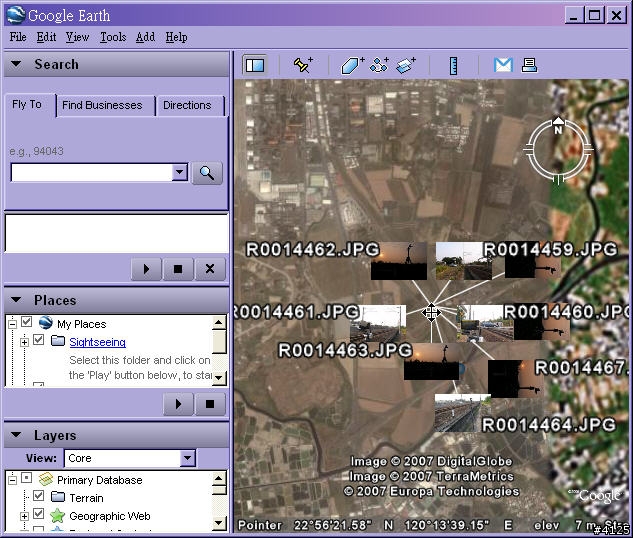Click the Layers panel scrollbar down arrow
This screenshot has height=538, width=633.
219,523
